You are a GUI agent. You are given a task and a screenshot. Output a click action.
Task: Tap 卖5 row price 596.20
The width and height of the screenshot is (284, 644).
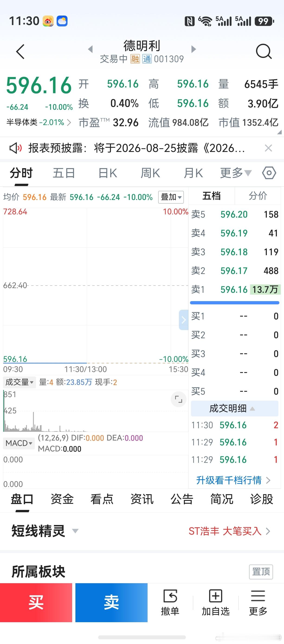coord(234,214)
